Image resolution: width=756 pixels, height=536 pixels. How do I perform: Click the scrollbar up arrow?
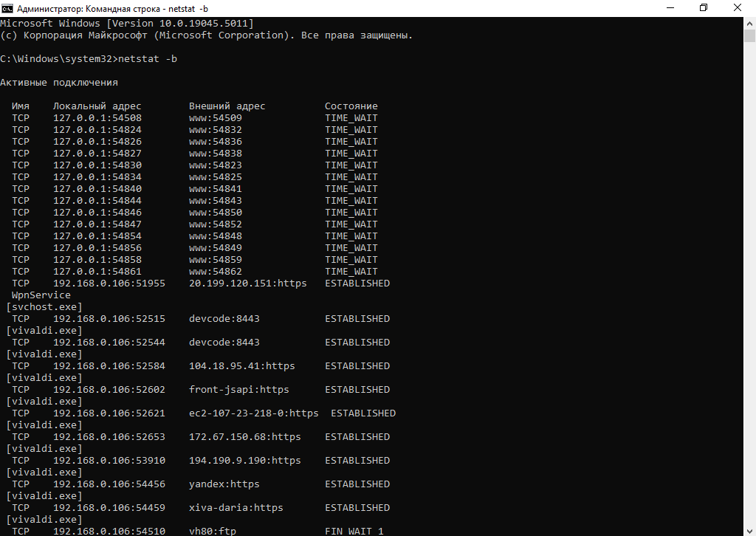tap(749, 22)
